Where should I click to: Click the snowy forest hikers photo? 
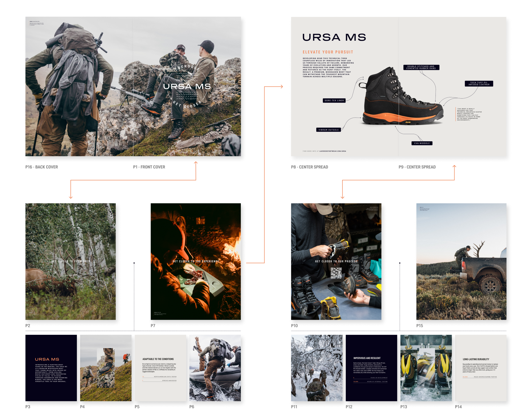click(x=317, y=368)
